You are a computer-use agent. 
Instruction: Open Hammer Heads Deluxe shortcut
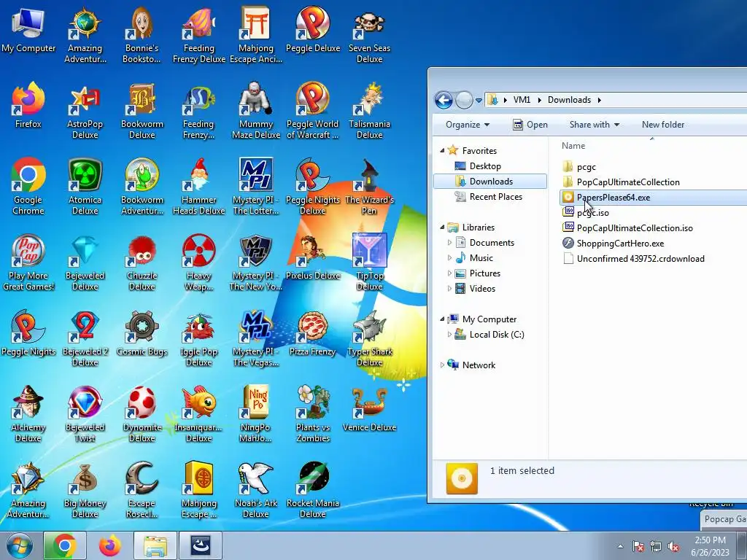click(x=199, y=187)
